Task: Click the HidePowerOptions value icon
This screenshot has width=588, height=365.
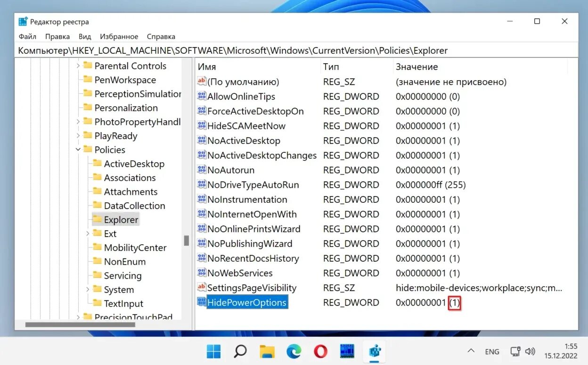Action: pyautogui.click(x=202, y=302)
